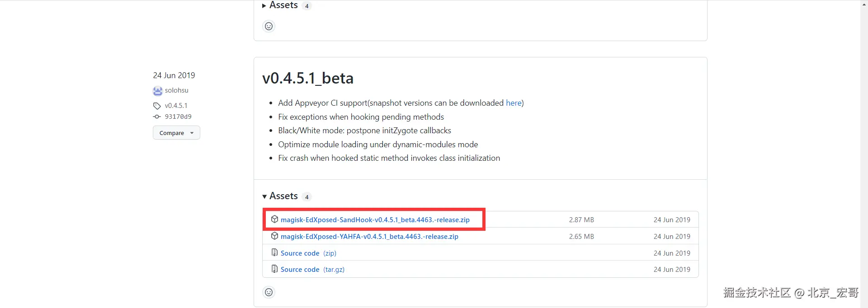
Task: Add reaction with smiley below v0.4.5.1_beta assets
Action: pos(269,292)
